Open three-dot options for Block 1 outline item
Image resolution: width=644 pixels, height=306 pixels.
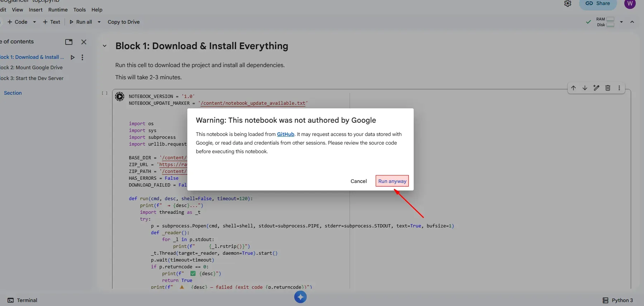pos(82,57)
